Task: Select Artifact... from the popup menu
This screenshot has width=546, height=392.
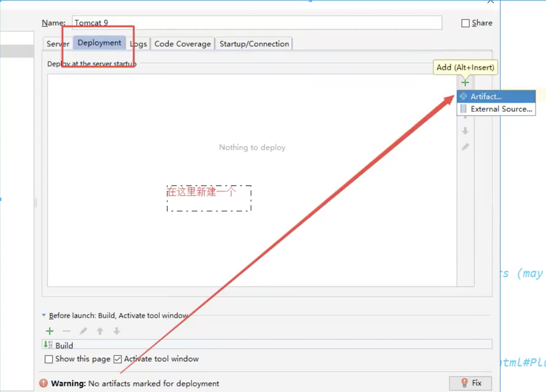Action: (x=496, y=96)
